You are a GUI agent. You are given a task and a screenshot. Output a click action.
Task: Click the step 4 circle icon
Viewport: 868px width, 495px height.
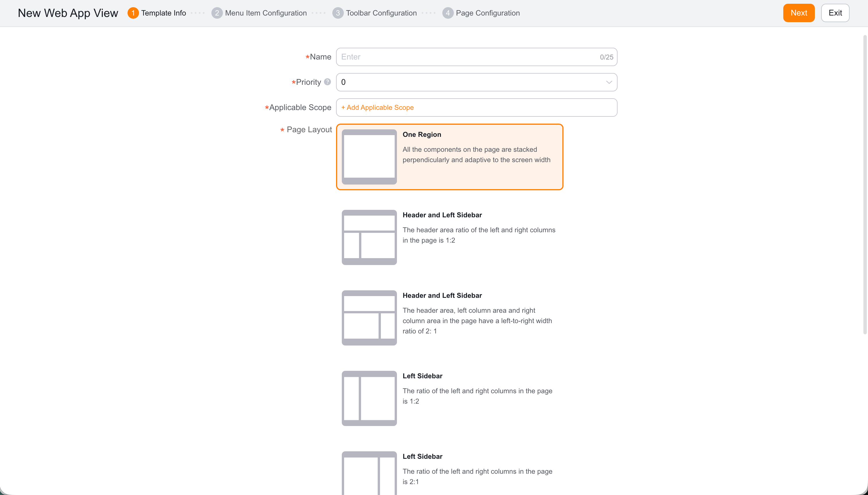[x=448, y=13]
